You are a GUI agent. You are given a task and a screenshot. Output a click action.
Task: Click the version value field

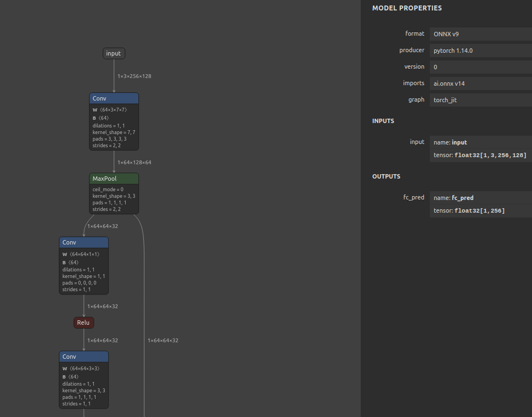click(480, 67)
